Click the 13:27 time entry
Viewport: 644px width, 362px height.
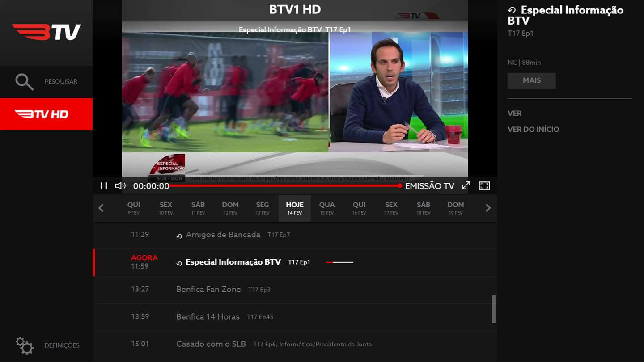pyautogui.click(x=140, y=289)
